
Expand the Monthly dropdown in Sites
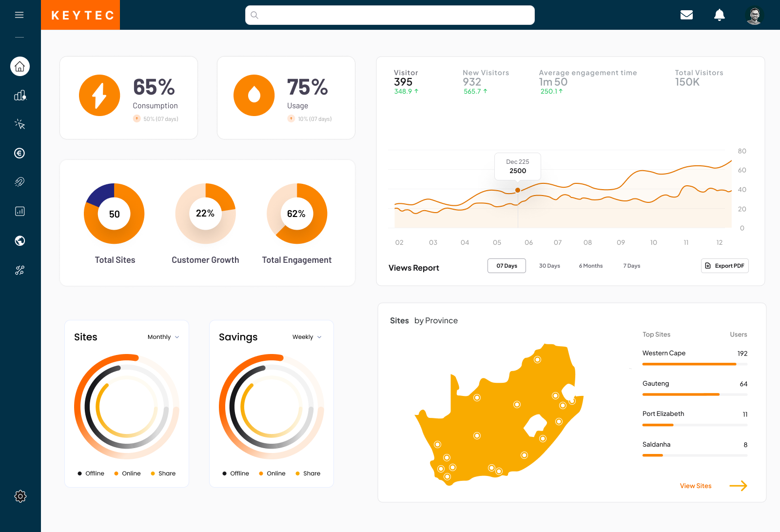pyautogui.click(x=163, y=337)
